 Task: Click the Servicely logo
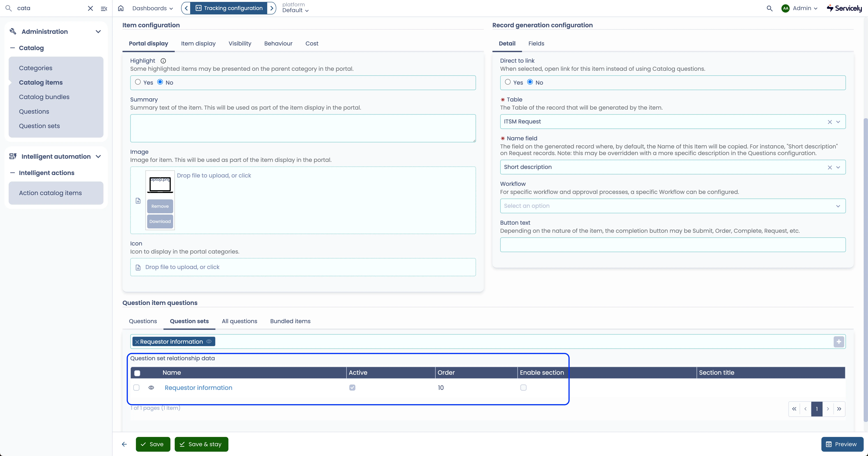[844, 8]
